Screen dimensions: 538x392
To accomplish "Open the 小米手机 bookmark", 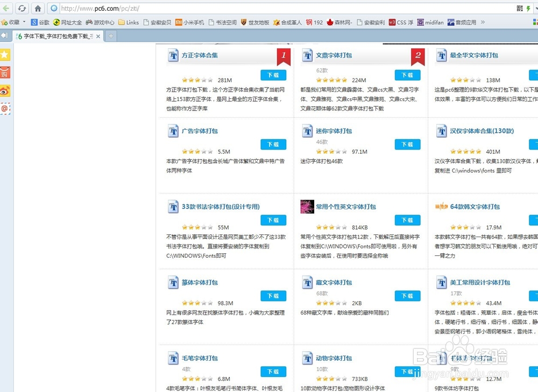I will point(190,22).
